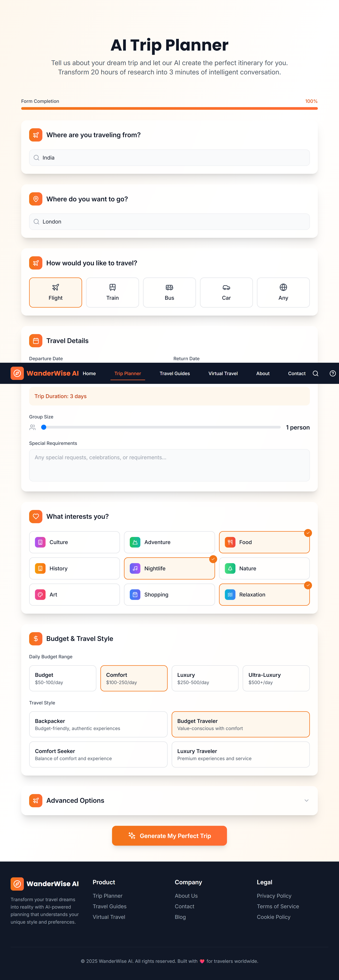Click the WanderWise AI compass logo in the navbar
This screenshot has width=339, height=980.
17,373
